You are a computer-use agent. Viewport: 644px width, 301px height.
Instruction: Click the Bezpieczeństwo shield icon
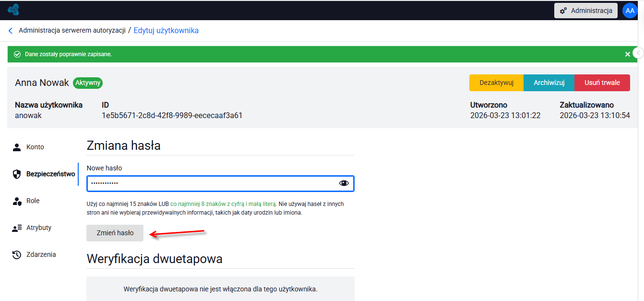click(17, 174)
